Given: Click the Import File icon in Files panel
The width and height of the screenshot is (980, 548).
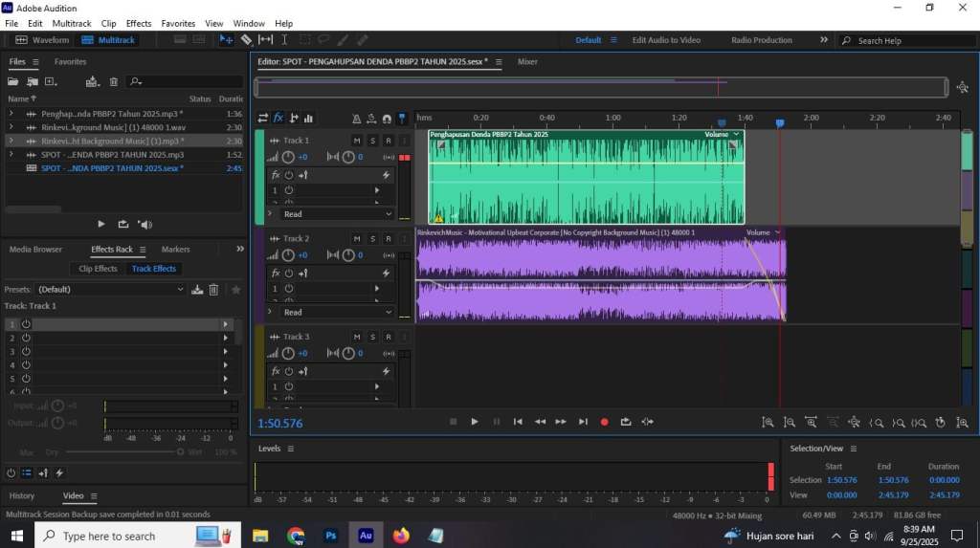Looking at the screenshot, I should click(33, 82).
